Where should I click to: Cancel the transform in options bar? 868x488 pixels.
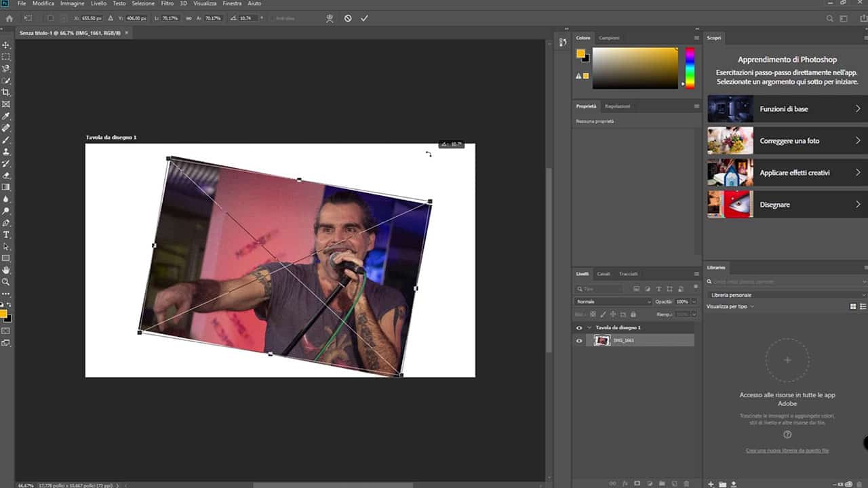[x=348, y=18]
